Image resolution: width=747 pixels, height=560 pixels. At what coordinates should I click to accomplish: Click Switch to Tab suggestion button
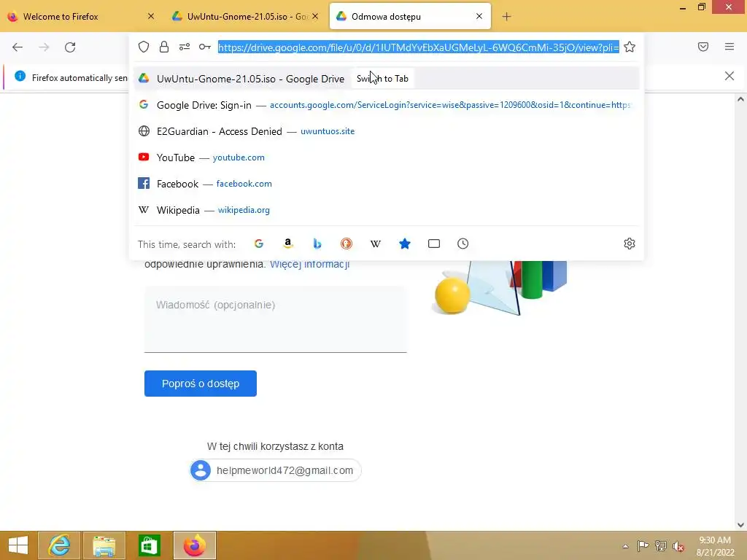382,79
